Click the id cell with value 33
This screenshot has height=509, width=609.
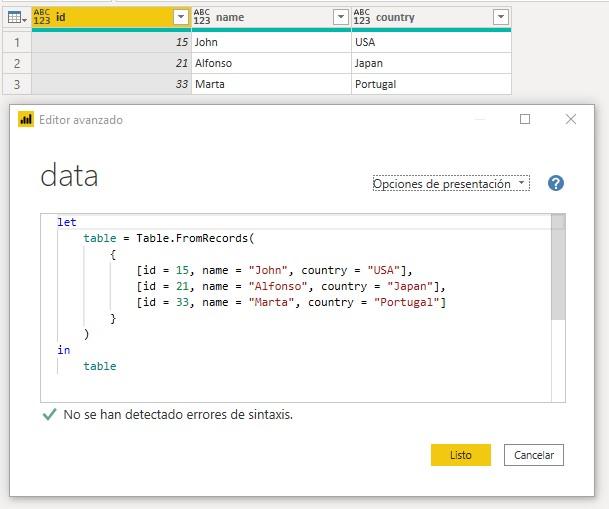point(111,84)
